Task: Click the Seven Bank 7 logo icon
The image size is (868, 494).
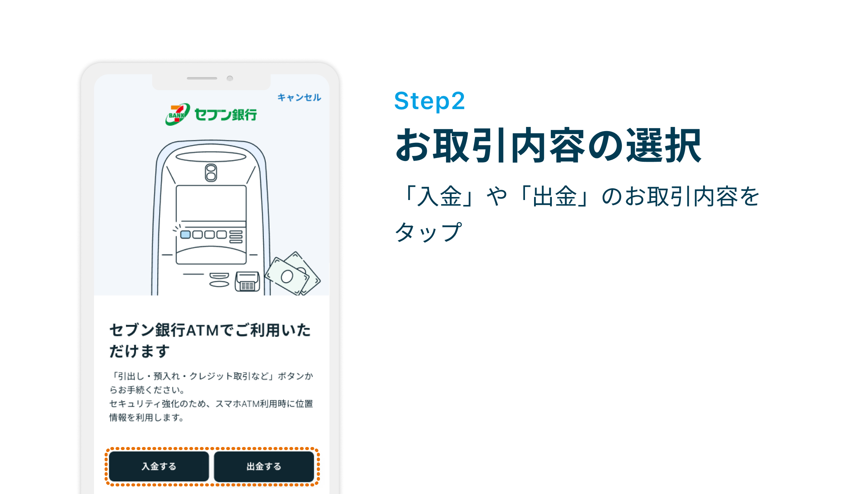Action: (x=177, y=114)
